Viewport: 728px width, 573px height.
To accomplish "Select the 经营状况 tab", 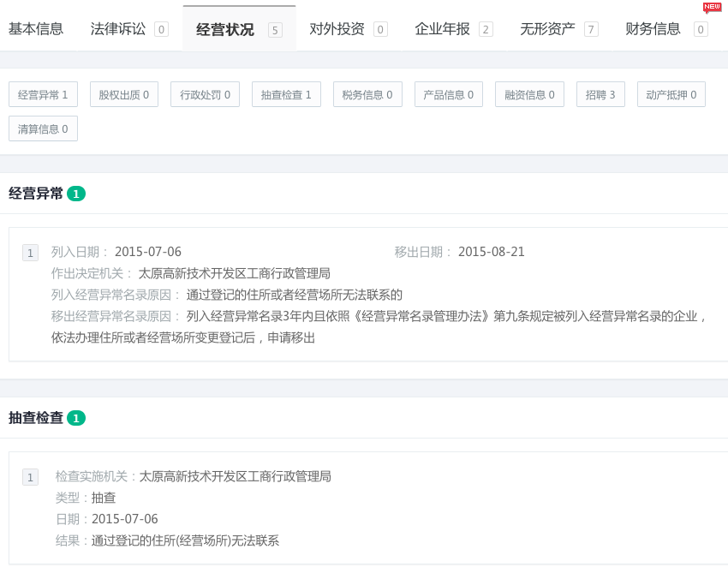I will coord(238,30).
